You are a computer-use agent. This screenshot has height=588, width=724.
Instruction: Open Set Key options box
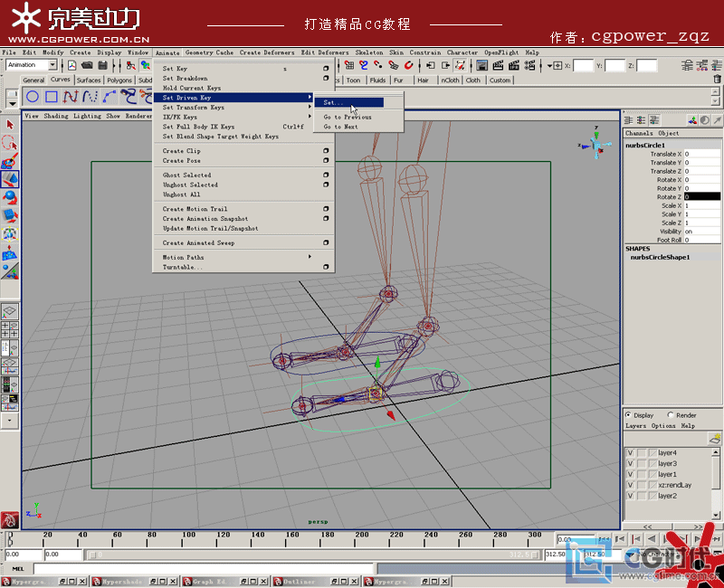326,69
